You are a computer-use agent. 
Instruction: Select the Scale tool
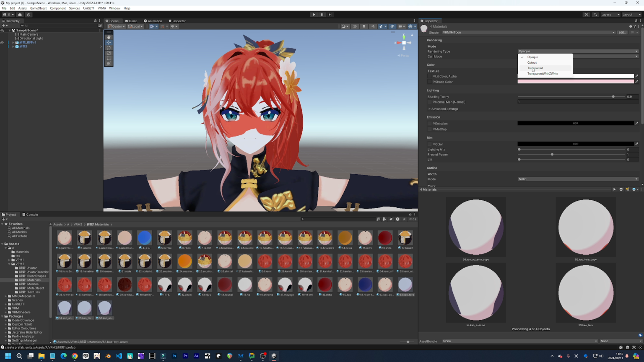pyautogui.click(x=108, y=53)
